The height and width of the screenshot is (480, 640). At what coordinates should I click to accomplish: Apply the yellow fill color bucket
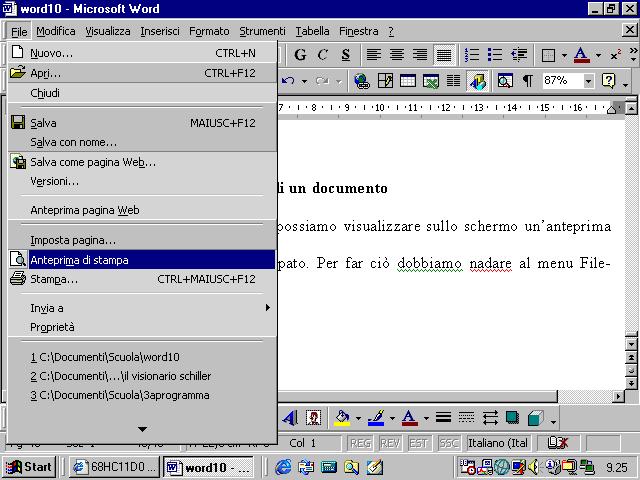342,418
